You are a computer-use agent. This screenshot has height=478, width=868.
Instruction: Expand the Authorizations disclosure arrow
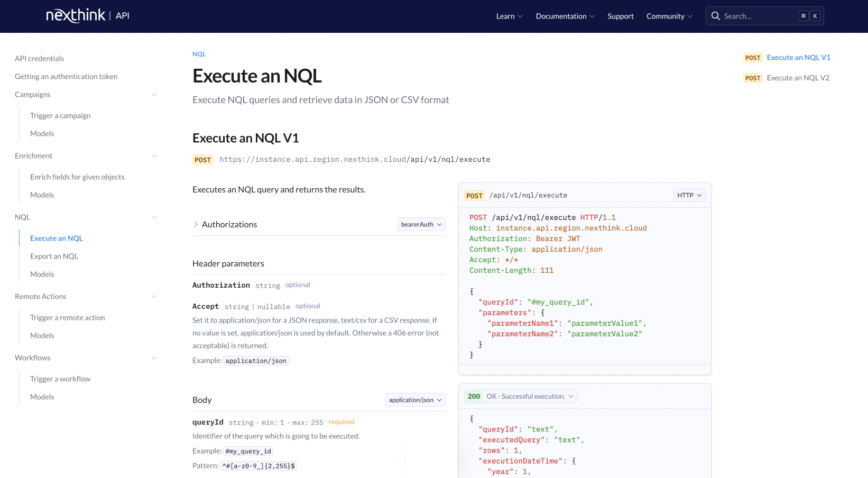click(196, 224)
